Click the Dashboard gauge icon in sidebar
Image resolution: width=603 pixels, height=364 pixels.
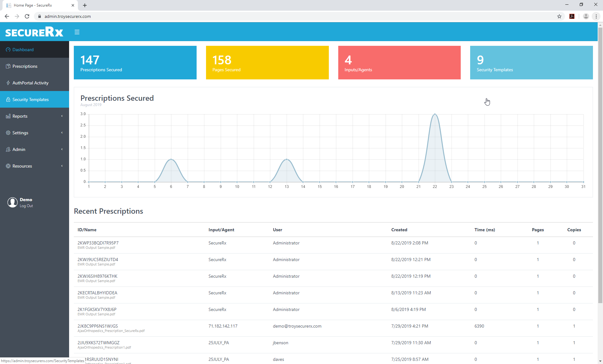(x=8, y=50)
